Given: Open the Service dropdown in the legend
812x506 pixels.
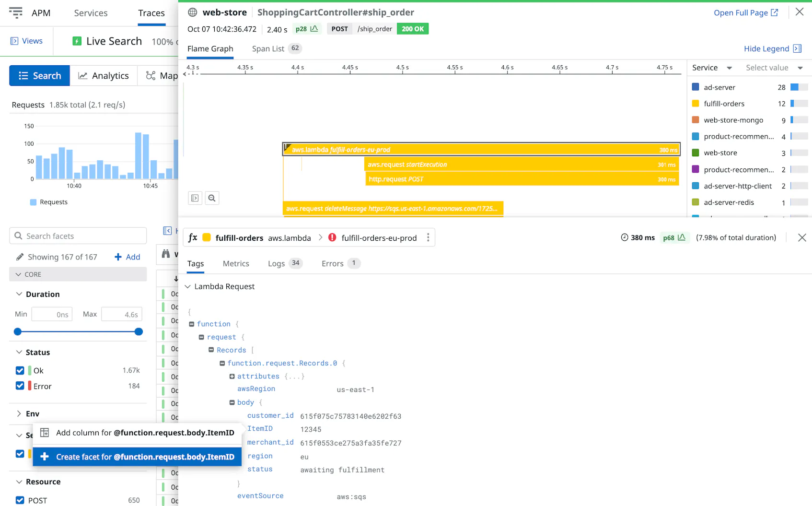Looking at the screenshot, I should (x=711, y=68).
